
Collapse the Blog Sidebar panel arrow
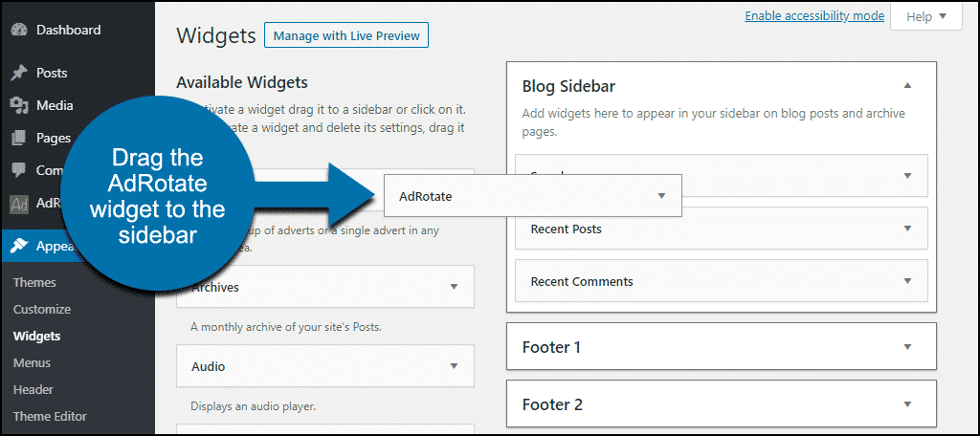[908, 86]
